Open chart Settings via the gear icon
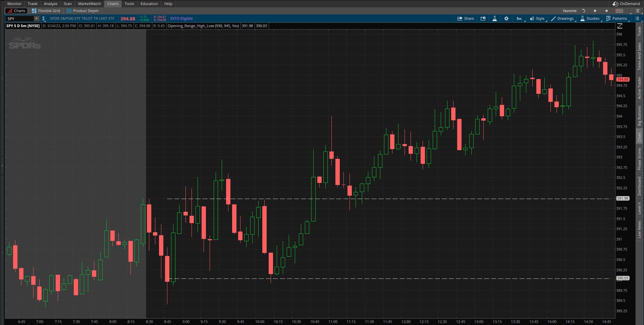This screenshot has height=325, width=644. [506, 18]
